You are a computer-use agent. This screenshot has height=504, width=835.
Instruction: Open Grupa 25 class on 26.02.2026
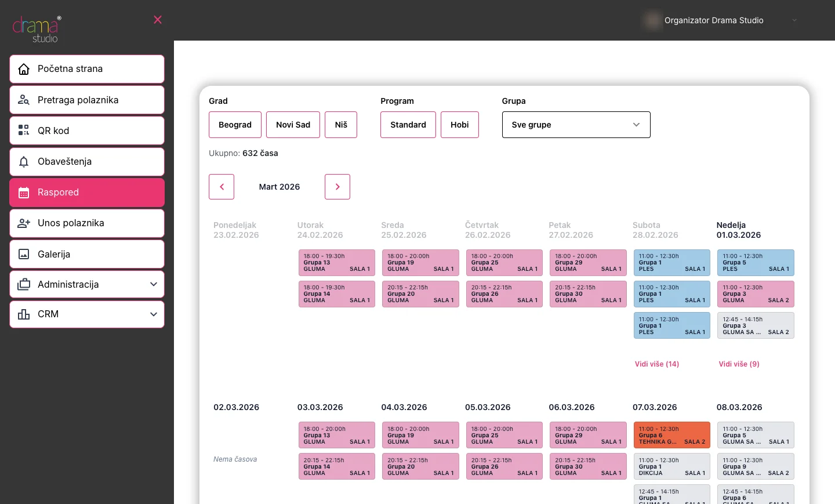pyautogui.click(x=504, y=263)
